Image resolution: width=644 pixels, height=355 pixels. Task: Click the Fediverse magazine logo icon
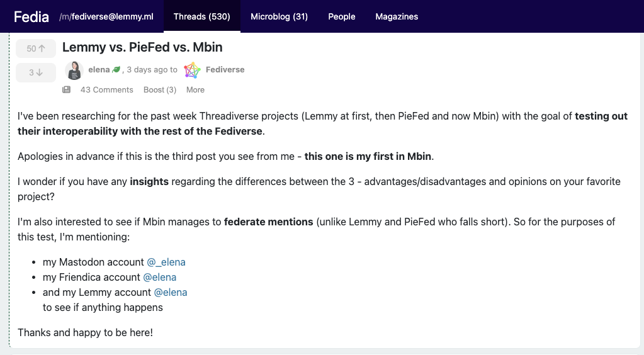(x=192, y=70)
